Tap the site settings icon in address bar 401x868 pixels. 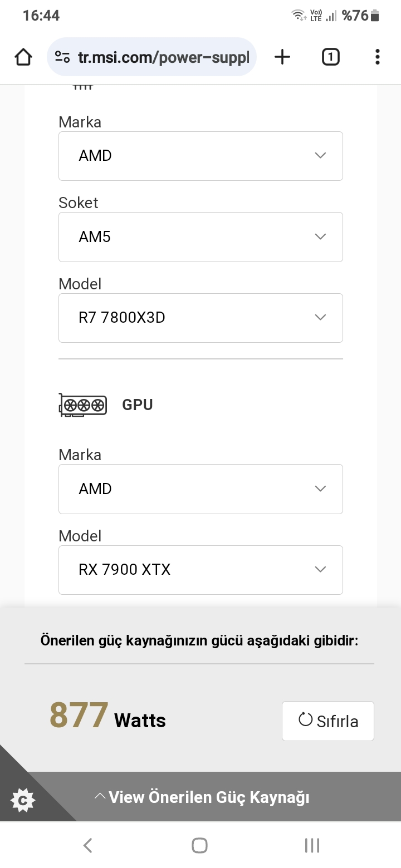tap(62, 57)
